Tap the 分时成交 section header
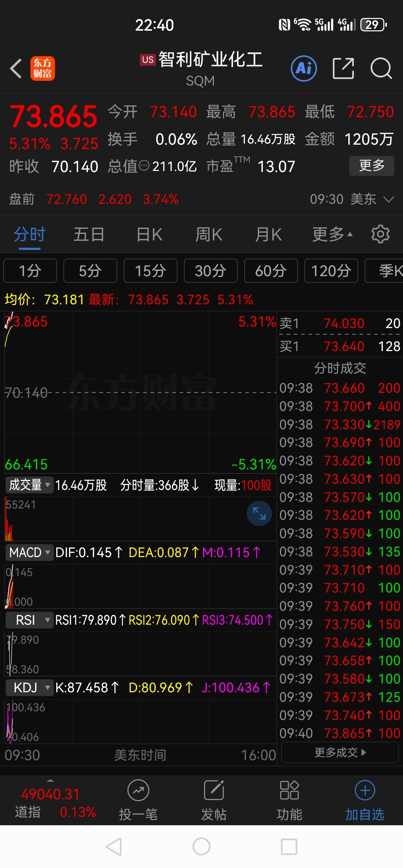Viewport: 403px width, 868px height. coord(340,368)
